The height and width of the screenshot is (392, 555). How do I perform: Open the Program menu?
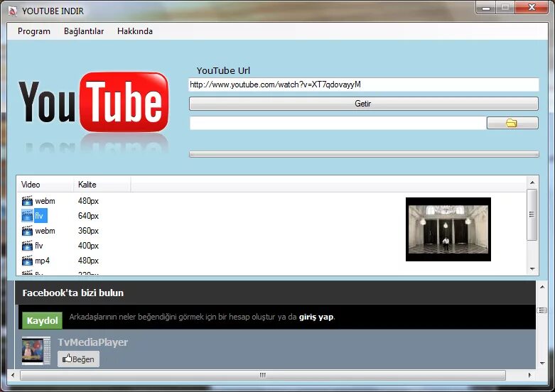tap(34, 31)
